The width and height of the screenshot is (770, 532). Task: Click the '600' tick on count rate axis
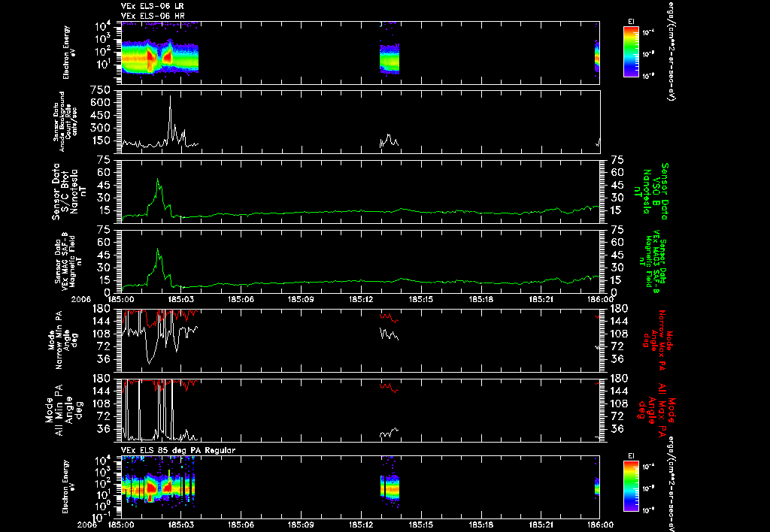100,103
